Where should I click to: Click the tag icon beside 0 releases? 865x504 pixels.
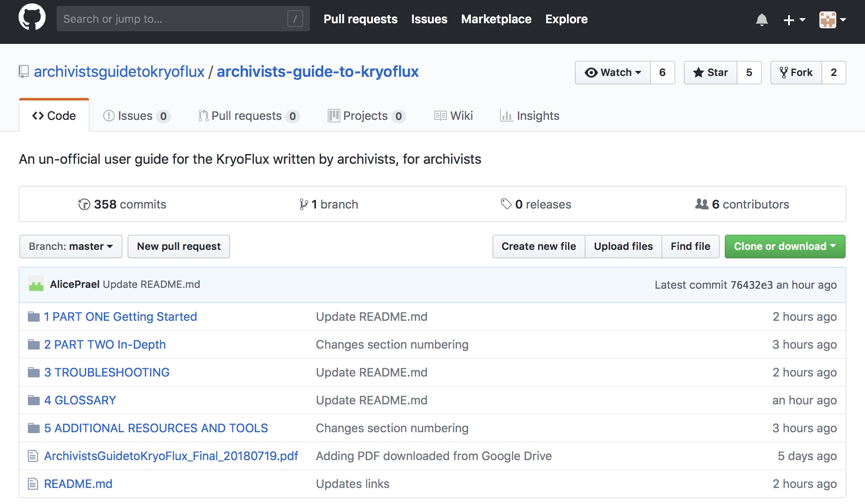[x=506, y=204]
